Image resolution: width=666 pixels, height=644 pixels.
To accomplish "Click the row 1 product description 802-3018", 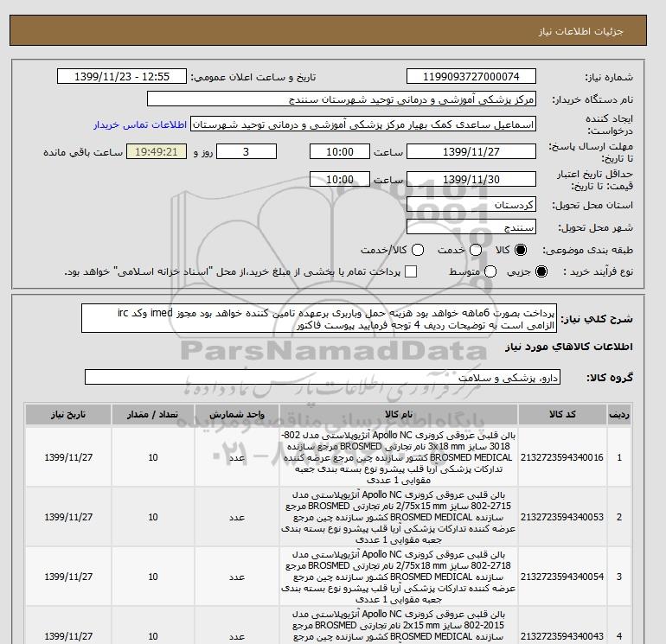I will pyautogui.click(x=399, y=457).
